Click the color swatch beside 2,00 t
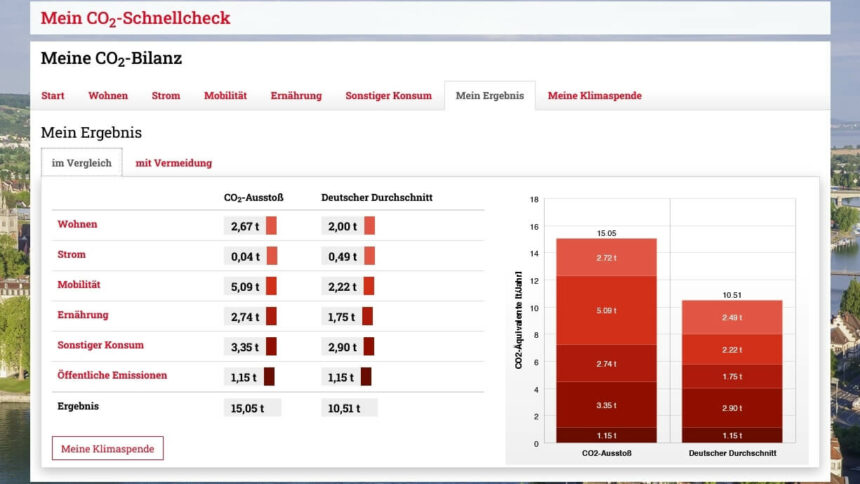This screenshot has width=860, height=484. [x=370, y=226]
